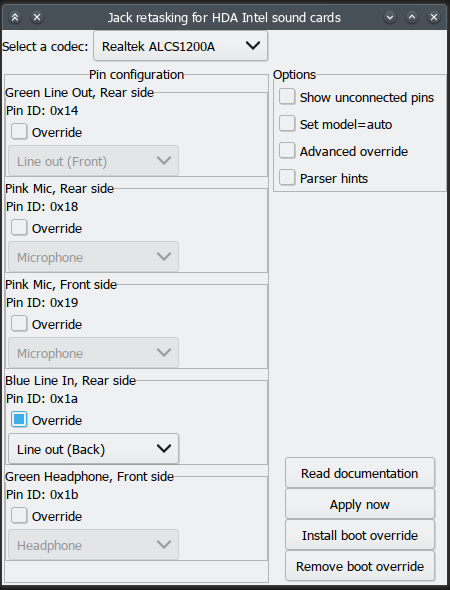Open the Realtek ALCS1200A codec dropdown
Screen dimensions: 450x590
181,46
